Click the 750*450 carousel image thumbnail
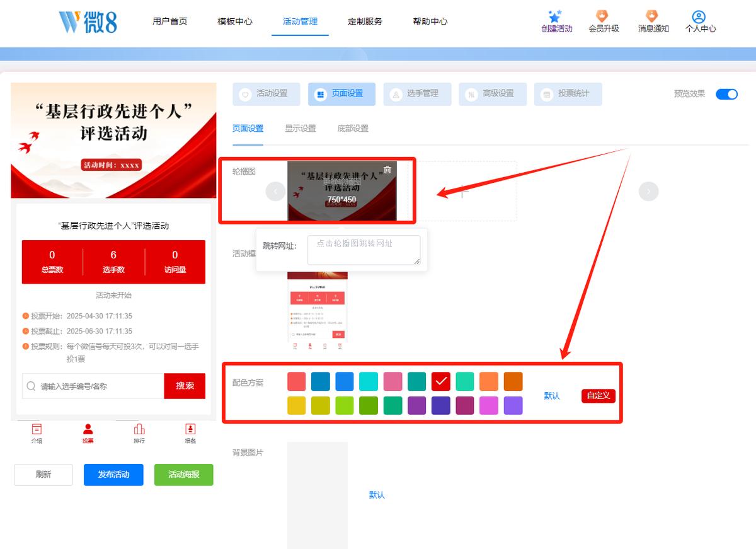The height and width of the screenshot is (549, 756). [342, 191]
